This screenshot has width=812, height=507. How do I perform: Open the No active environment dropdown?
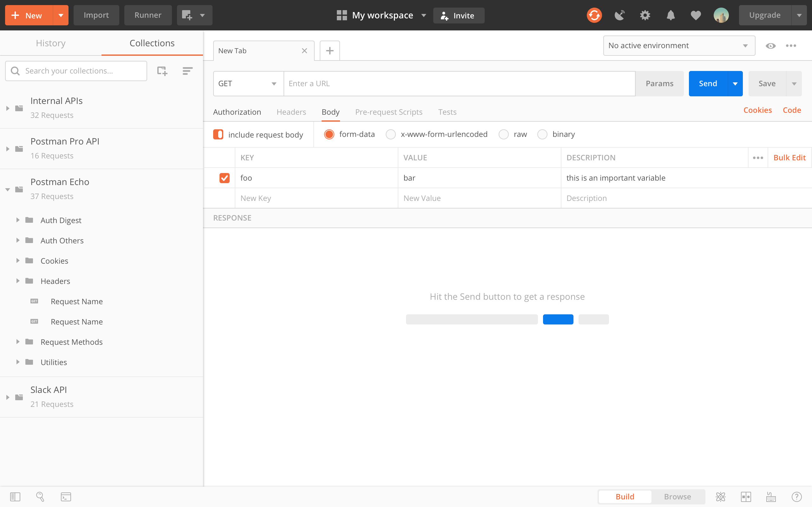679,46
